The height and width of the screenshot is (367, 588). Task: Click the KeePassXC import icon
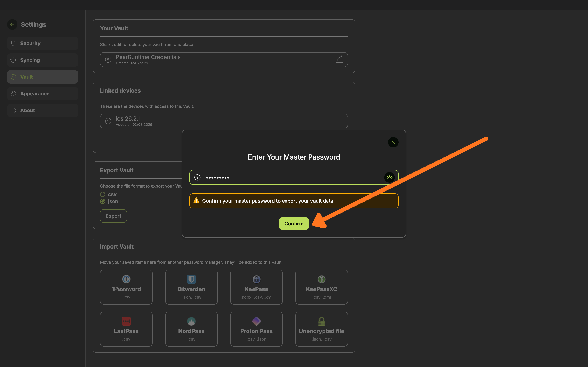[x=321, y=279]
